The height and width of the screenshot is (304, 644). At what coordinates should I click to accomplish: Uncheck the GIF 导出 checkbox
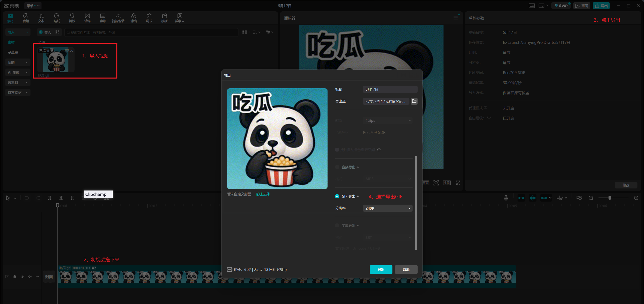coord(337,196)
